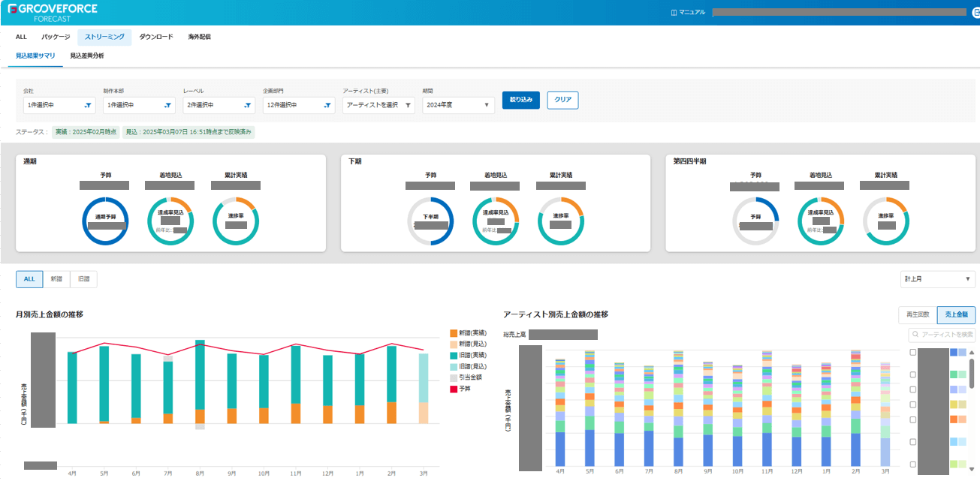Tick the artist checkbox beside the green swatches
Screen dimensions: 980x481
[912, 374]
